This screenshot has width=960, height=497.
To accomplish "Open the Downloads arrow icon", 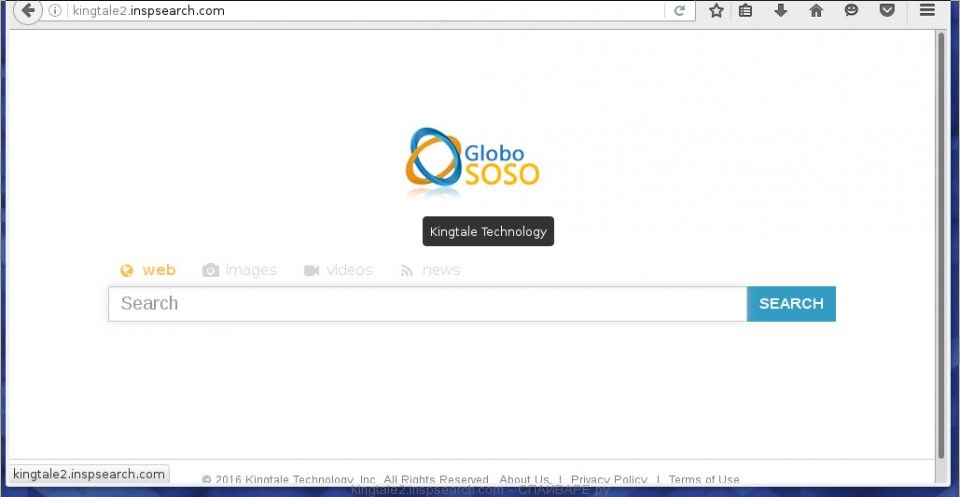I will (781, 11).
